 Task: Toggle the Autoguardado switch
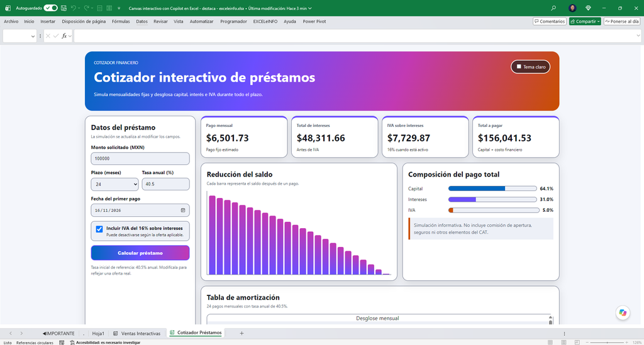pyautogui.click(x=50, y=8)
